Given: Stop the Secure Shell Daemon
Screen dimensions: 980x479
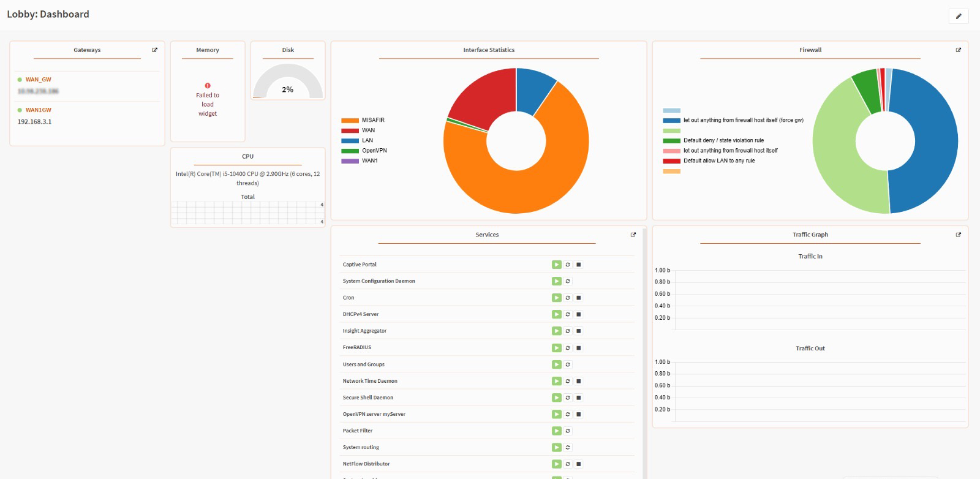Looking at the screenshot, I should coord(579,398).
